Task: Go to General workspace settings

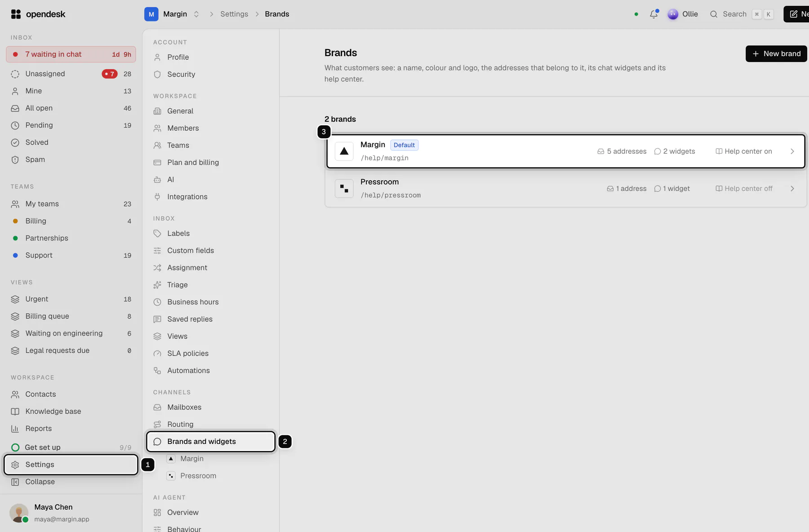Action: (x=210, y=111)
